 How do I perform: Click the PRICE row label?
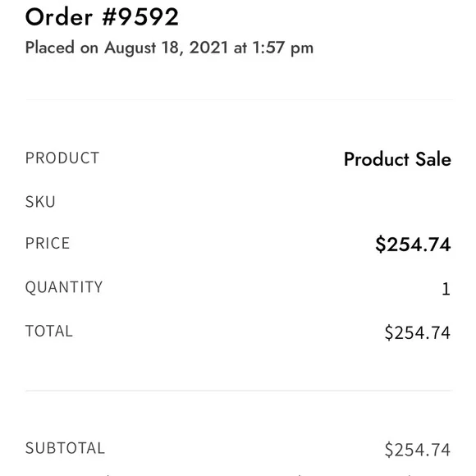click(x=48, y=243)
